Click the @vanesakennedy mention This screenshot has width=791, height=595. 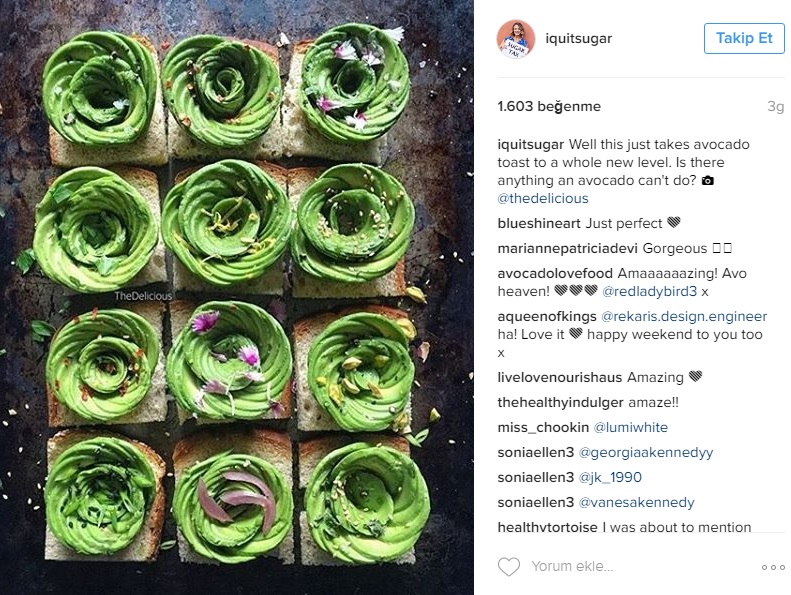637,503
